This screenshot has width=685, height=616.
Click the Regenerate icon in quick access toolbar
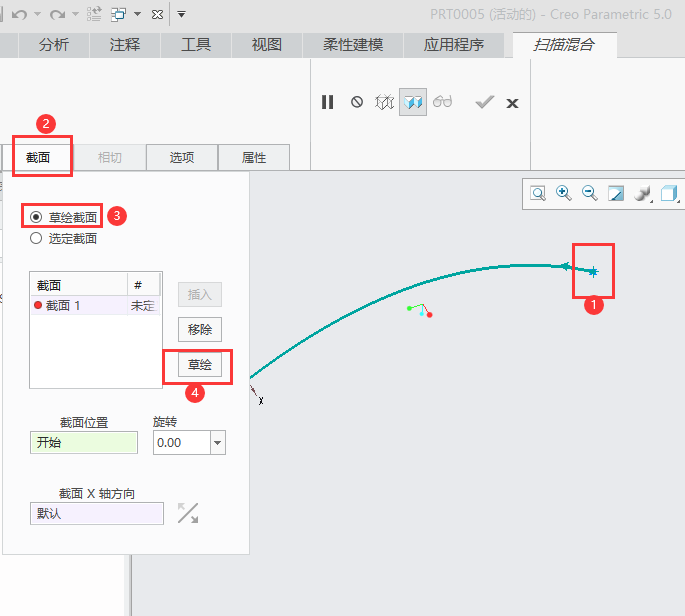pyautogui.click(x=94, y=14)
